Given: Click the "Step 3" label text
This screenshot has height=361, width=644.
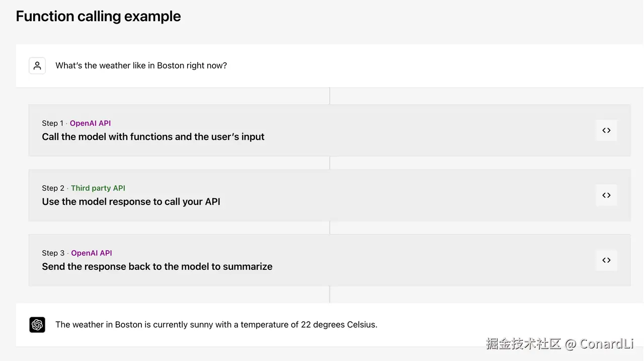Looking at the screenshot, I should pos(53,253).
